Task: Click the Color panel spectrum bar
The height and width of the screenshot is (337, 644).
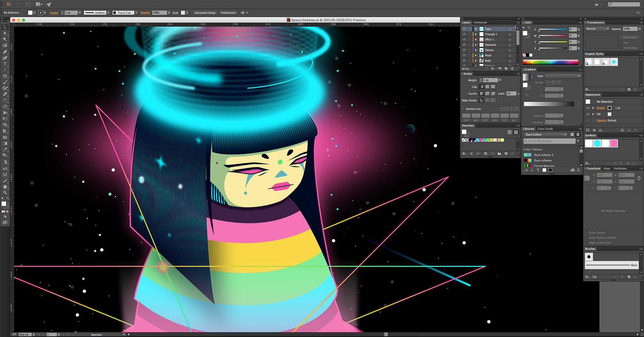Action: coord(550,62)
